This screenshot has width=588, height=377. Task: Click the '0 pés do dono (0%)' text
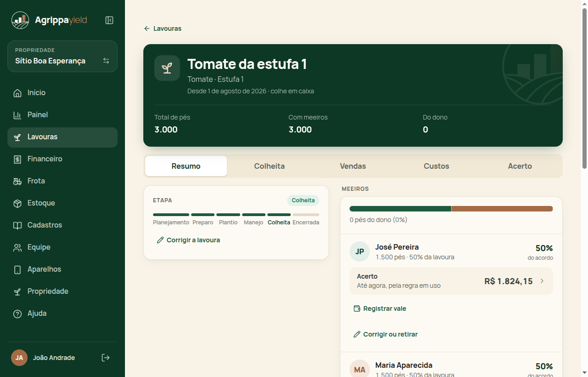pos(379,220)
